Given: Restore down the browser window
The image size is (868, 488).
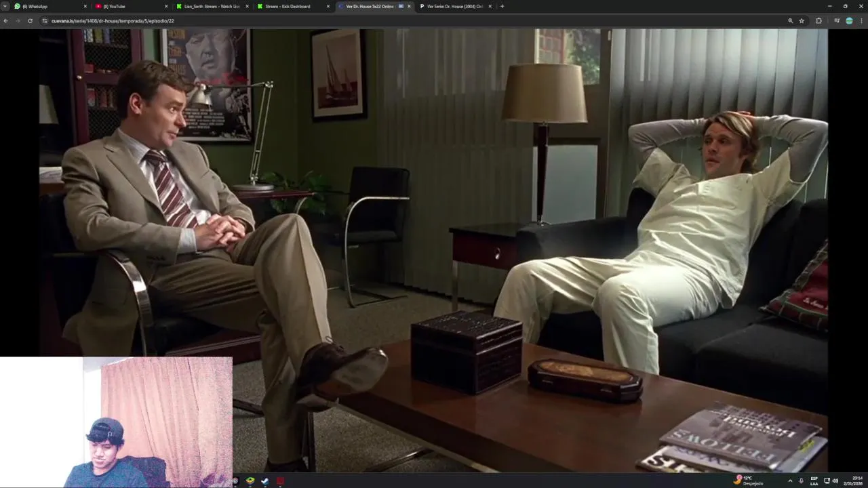Looking at the screenshot, I should click(x=845, y=6).
